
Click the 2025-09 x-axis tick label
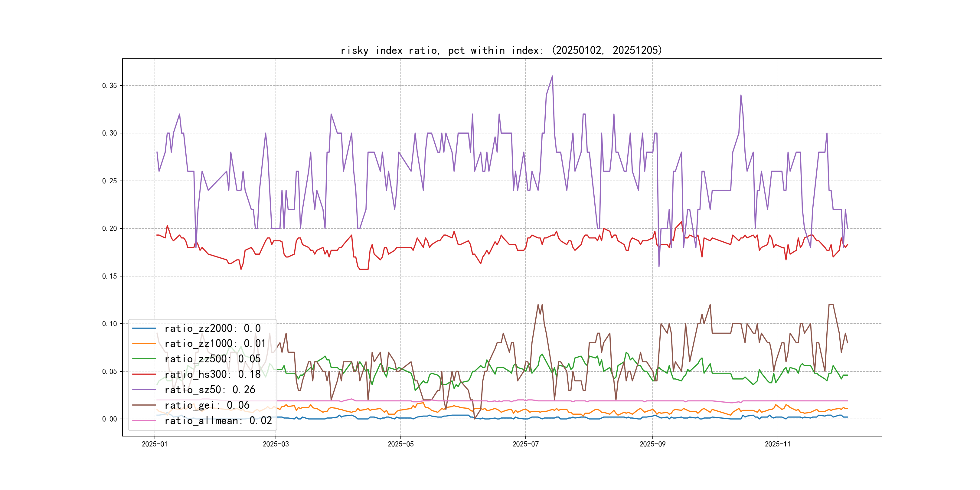[652, 444]
